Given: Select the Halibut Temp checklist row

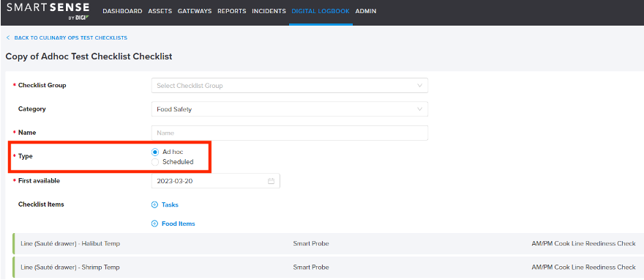Looking at the screenshot, I should coord(328,244).
